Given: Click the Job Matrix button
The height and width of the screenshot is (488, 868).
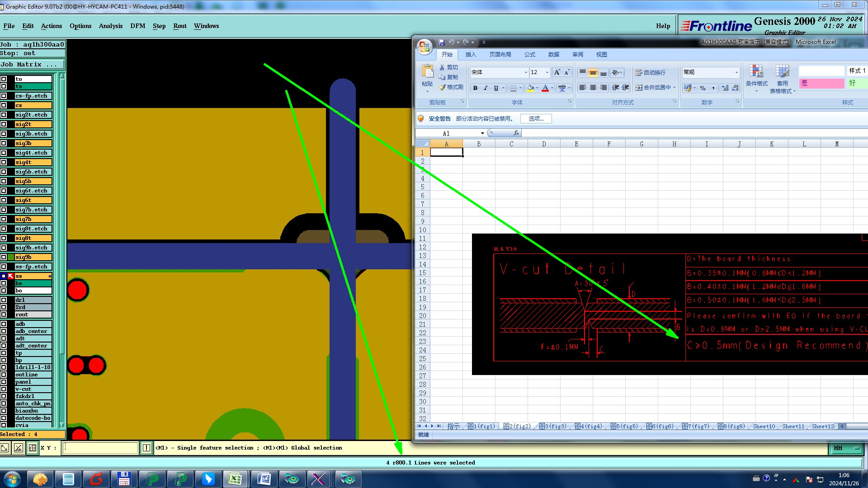Looking at the screenshot, I should [x=29, y=65].
